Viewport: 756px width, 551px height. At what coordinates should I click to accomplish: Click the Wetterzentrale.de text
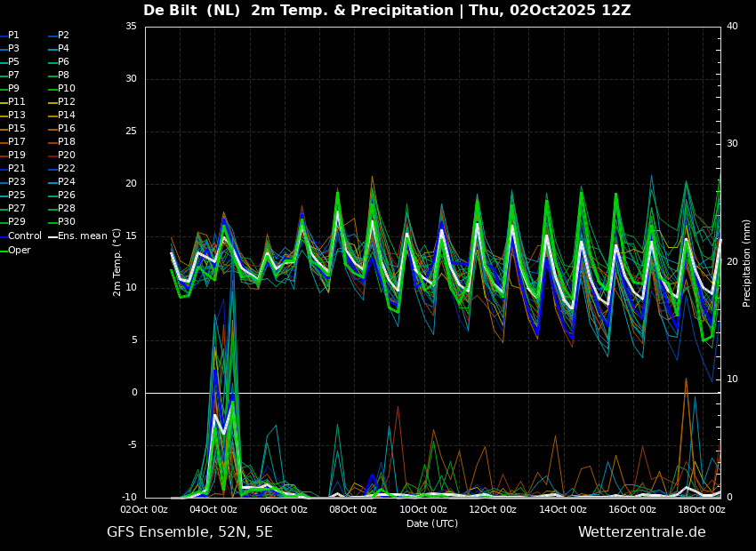point(641,532)
